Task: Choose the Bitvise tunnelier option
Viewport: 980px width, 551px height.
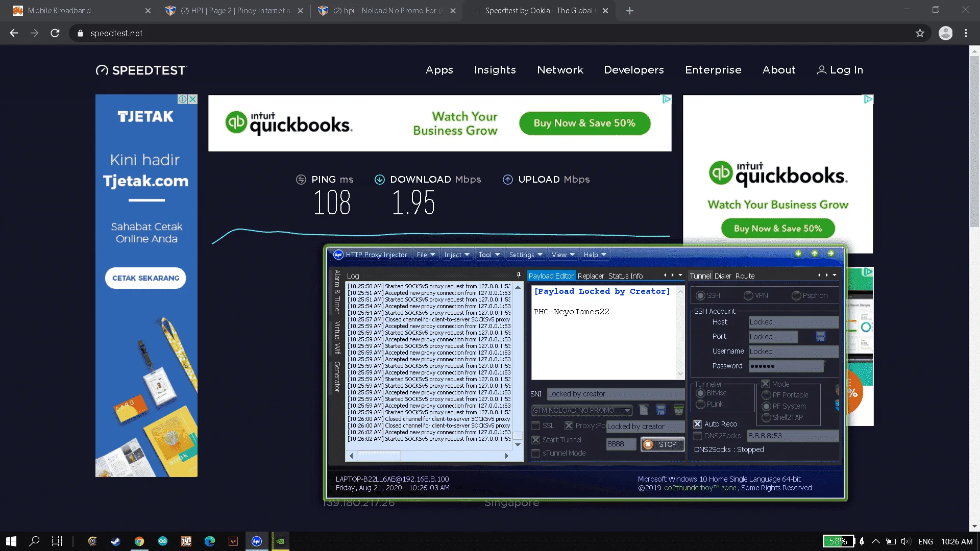Action: (x=700, y=393)
